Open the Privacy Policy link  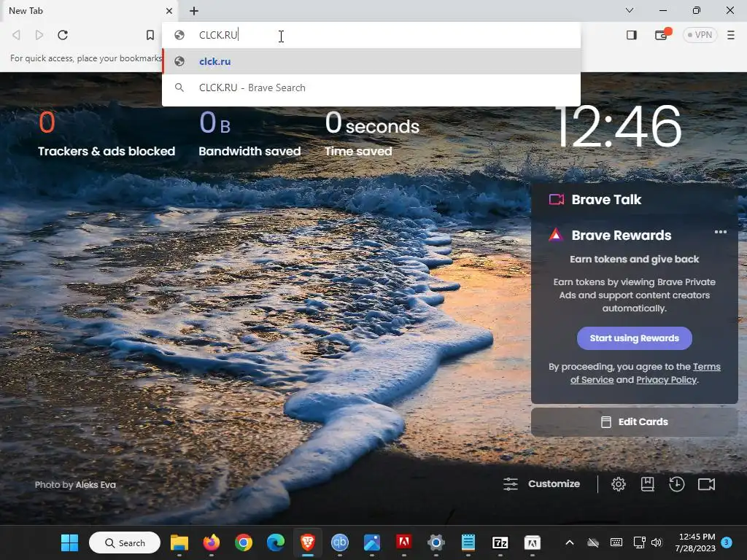pos(666,380)
